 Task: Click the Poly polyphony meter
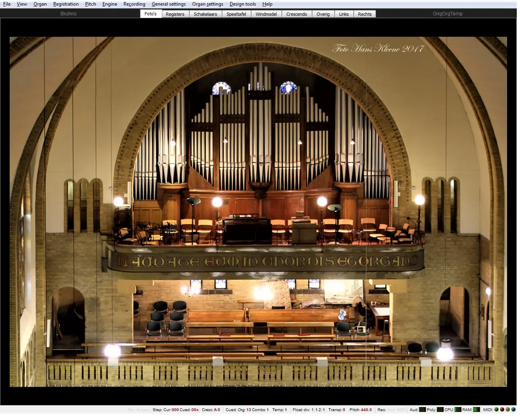click(440, 409)
